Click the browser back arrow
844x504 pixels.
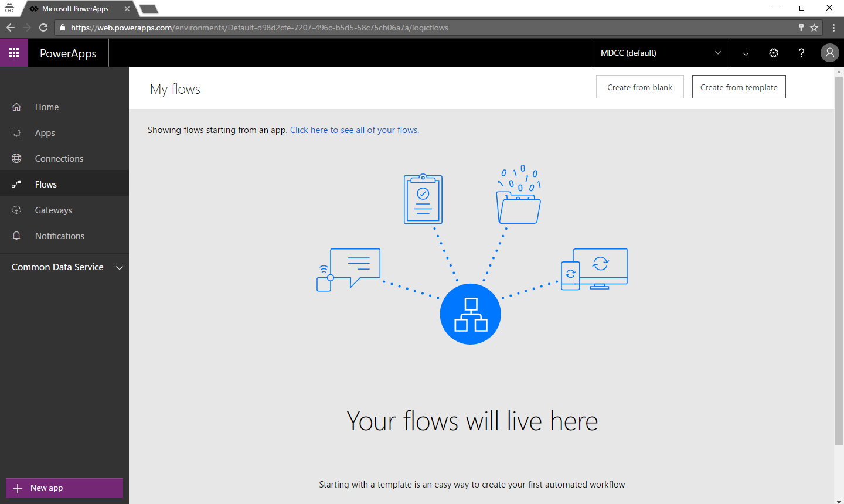pos(11,28)
